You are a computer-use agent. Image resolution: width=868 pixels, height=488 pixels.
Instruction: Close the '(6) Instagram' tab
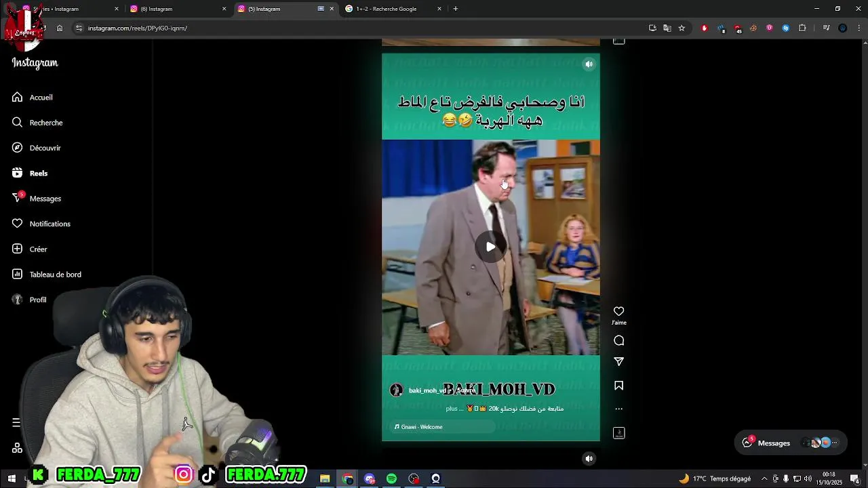pos(224,9)
